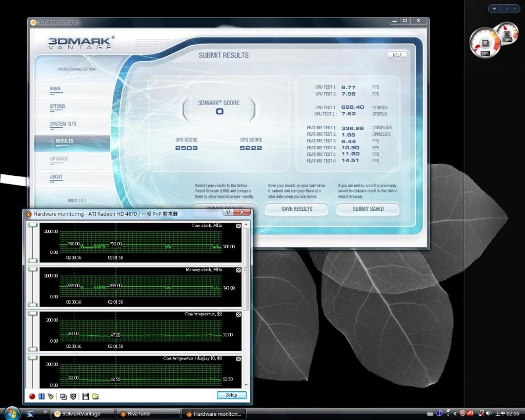Click the Memory clock graph top slider handle
The width and height of the screenshot is (525, 420).
coord(32,269)
